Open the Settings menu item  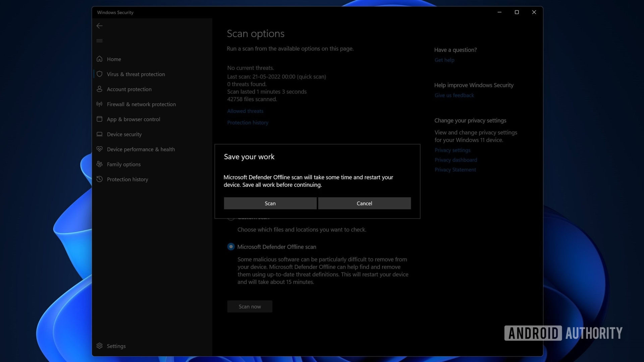pyautogui.click(x=116, y=346)
